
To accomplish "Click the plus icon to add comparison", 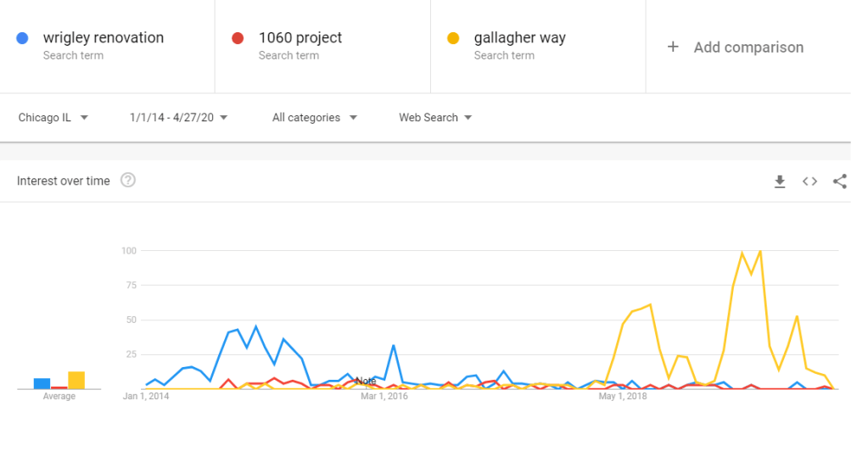I will (673, 47).
